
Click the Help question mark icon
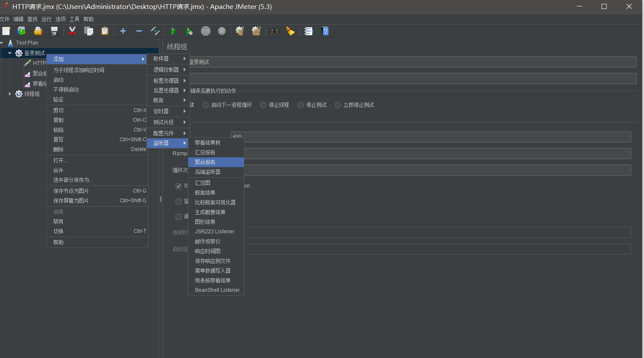[x=325, y=31]
